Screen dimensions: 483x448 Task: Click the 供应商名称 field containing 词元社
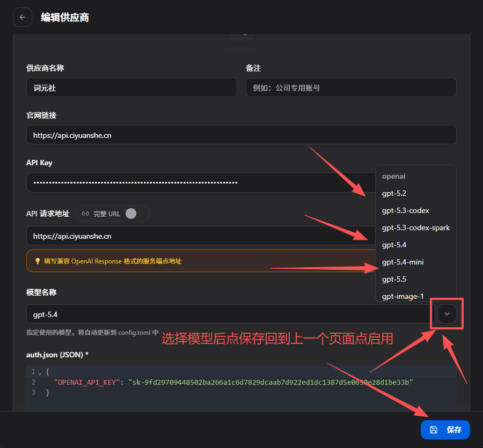[x=131, y=88]
